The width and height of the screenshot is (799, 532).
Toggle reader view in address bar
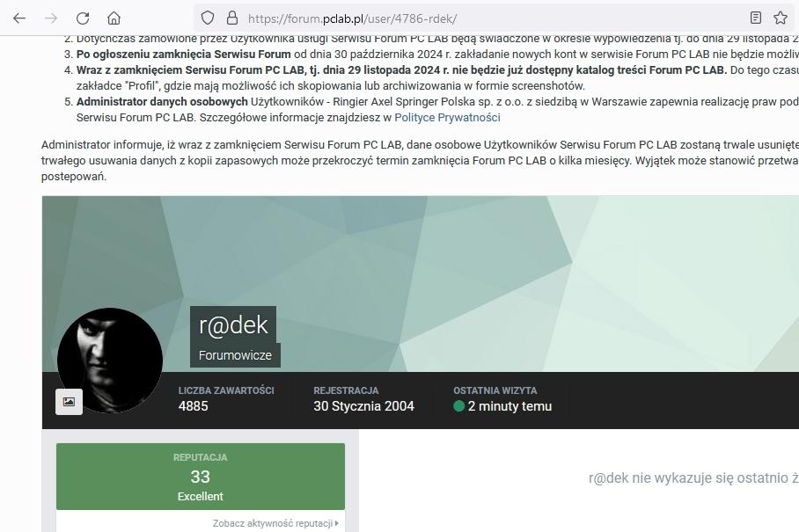756,18
